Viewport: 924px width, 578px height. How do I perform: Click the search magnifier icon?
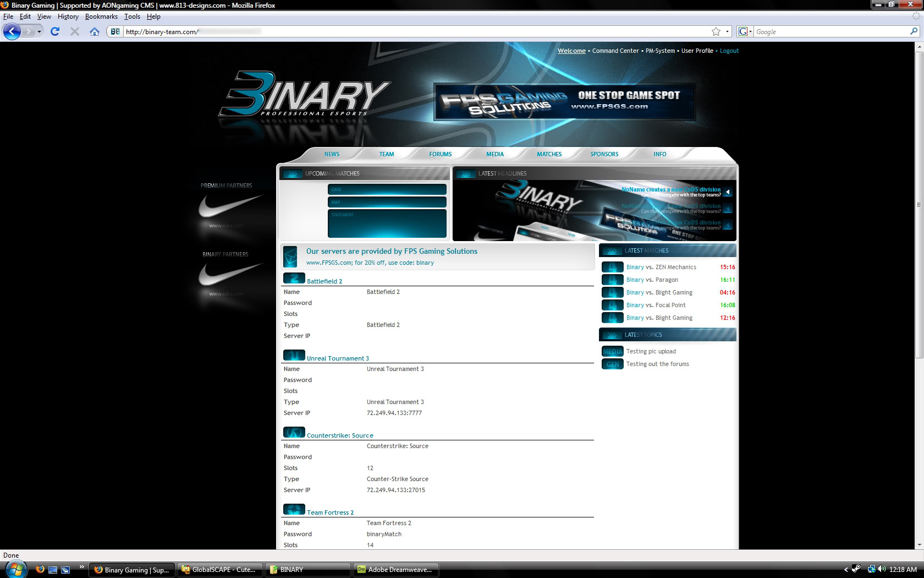coord(914,31)
